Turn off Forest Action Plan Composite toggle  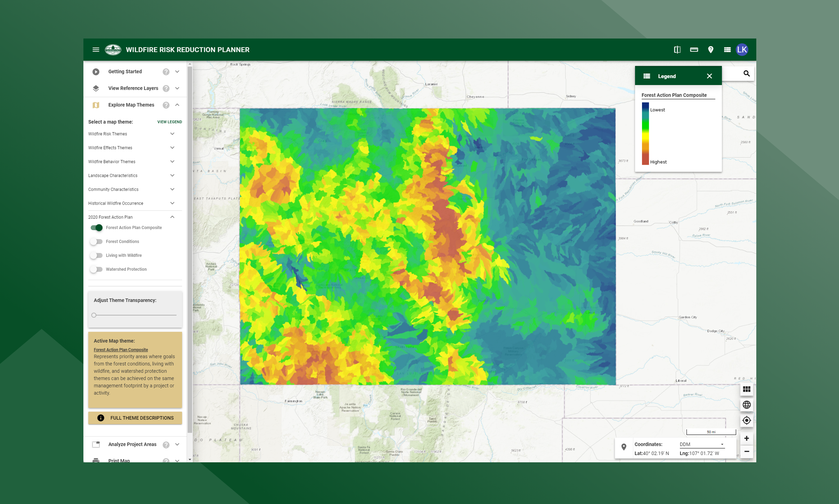click(96, 228)
